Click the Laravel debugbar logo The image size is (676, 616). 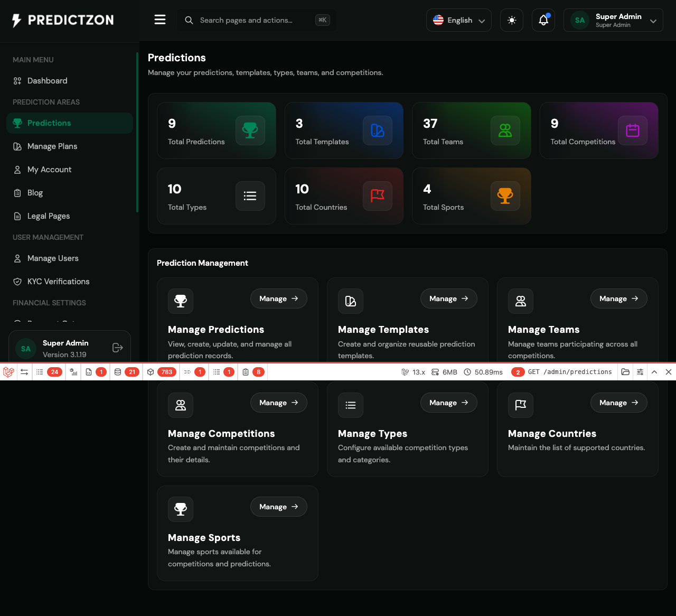click(8, 372)
